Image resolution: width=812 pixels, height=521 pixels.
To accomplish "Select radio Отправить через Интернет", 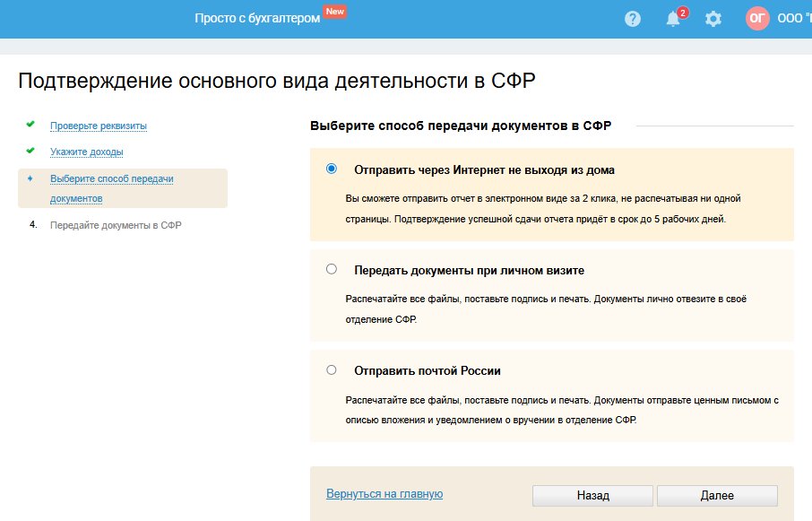I will click(332, 169).
